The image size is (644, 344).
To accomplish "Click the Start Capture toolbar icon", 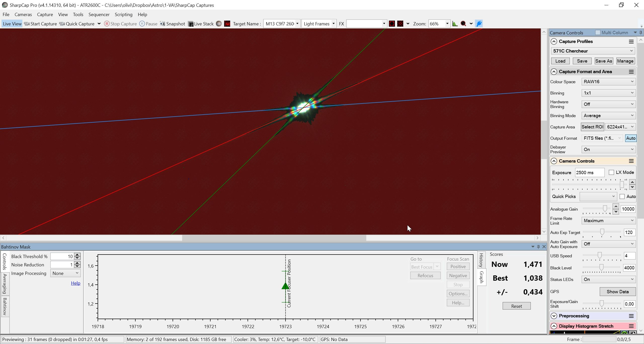I will click(27, 24).
